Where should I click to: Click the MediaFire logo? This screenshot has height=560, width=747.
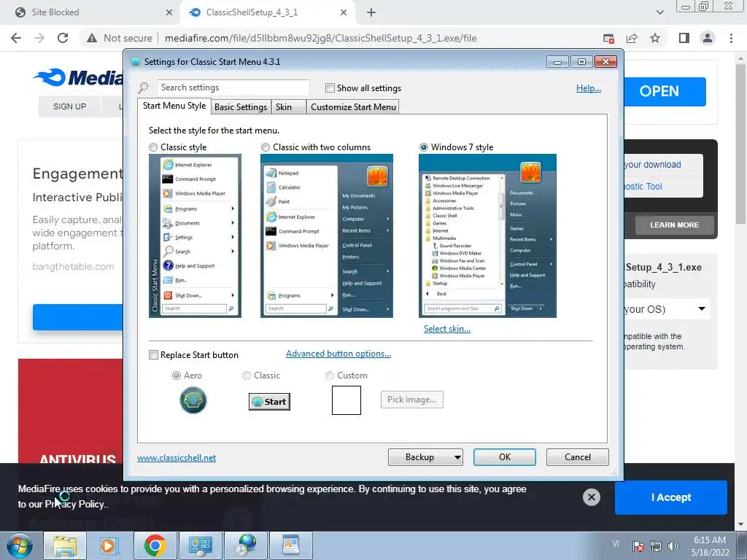click(78, 77)
